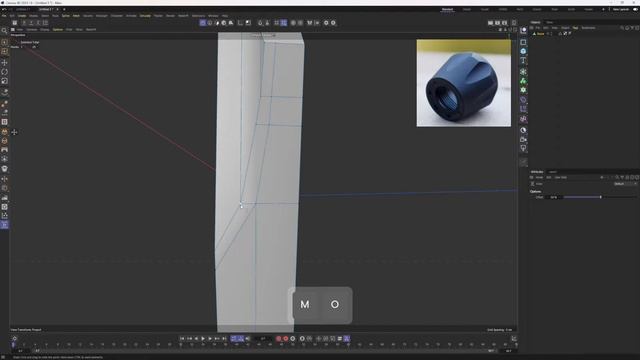Toggle the autokeying red circle button
The height and width of the screenshot is (360, 640).
[286, 338]
